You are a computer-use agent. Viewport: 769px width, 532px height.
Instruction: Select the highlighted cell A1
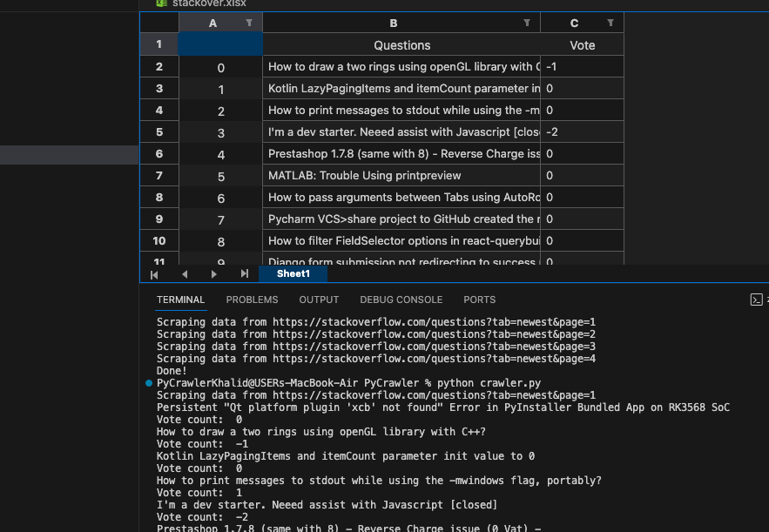pyautogui.click(x=220, y=45)
